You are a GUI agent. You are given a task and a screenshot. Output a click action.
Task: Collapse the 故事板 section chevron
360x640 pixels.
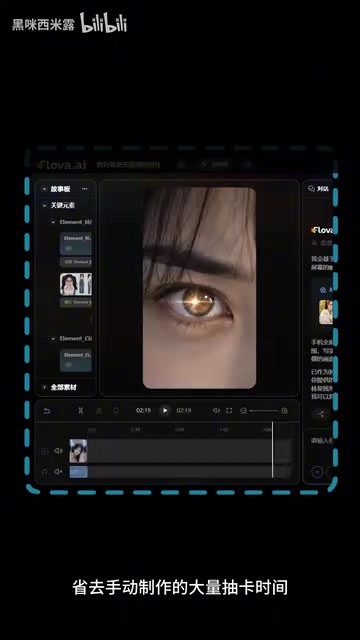[x=44, y=189]
